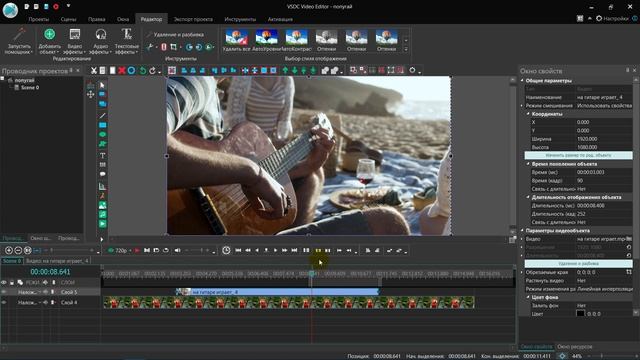
Task: Expand the style gallery arrow
Action: point(406,49)
